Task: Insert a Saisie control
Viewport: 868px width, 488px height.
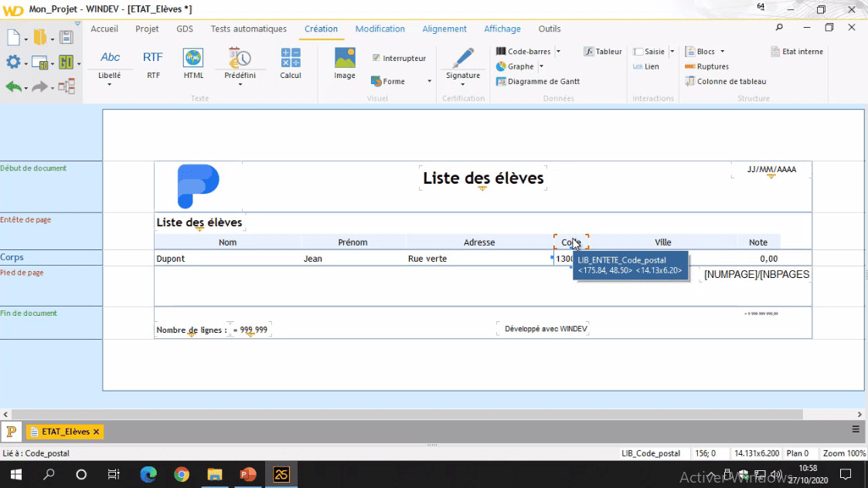Action: tap(653, 51)
